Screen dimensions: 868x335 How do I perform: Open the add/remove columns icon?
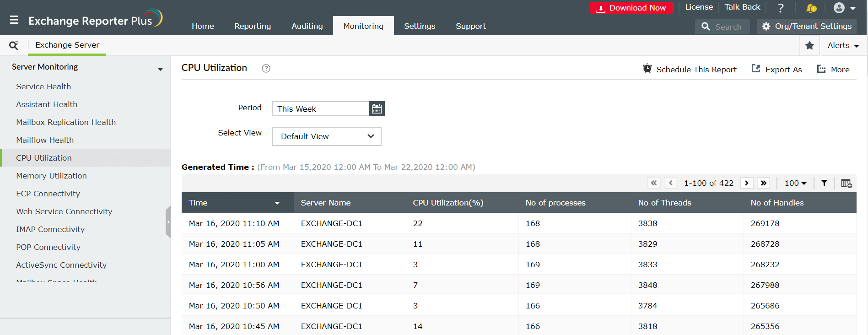tap(846, 183)
